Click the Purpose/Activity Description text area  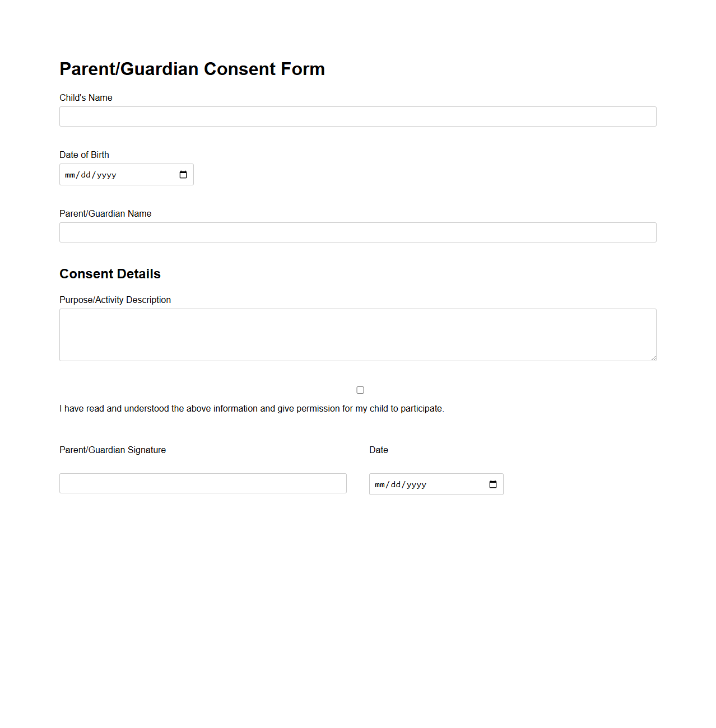[357, 334]
